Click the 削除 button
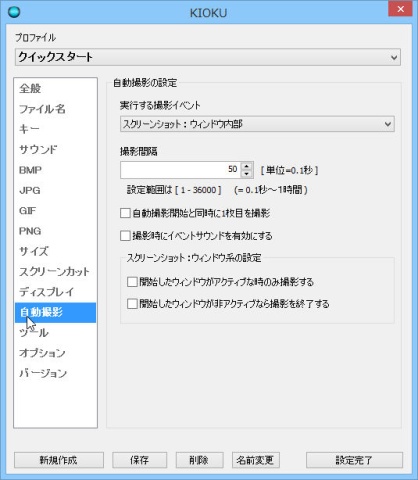The width and height of the screenshot is (418, 480). (x=199, y=460)
